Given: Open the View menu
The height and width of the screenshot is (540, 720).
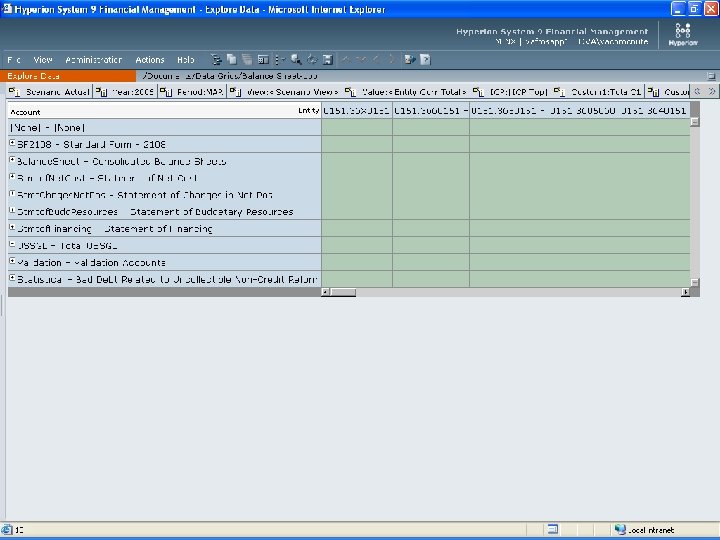Looking at the screenshot, I should (43, 60).
